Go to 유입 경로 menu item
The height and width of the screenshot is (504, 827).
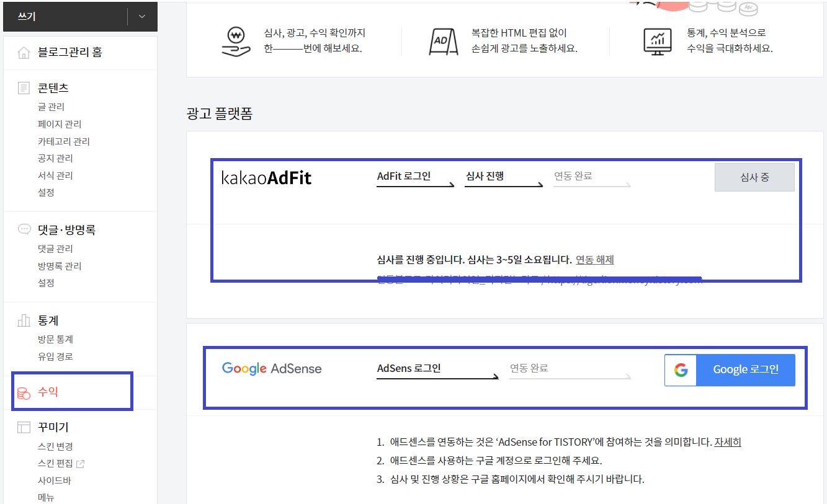tap(55, 356)
